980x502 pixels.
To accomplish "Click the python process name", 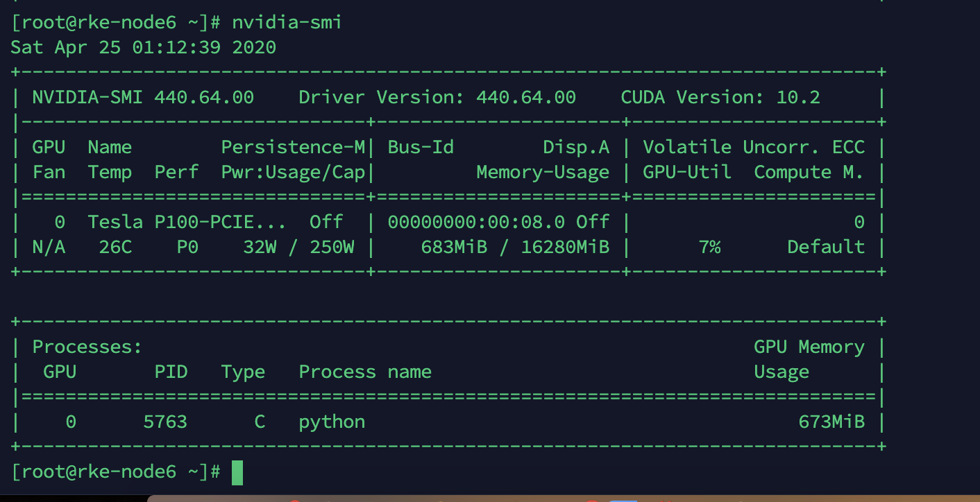I will pyautogui.click(x=332, y=422).
